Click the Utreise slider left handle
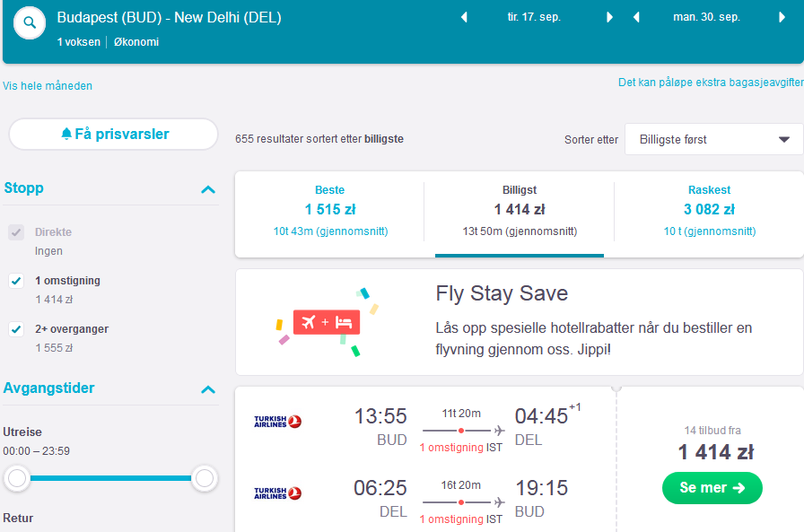 17,478
